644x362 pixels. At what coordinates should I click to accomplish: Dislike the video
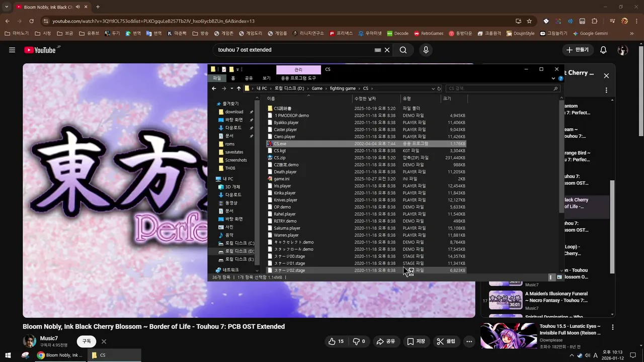click(359, 341)
